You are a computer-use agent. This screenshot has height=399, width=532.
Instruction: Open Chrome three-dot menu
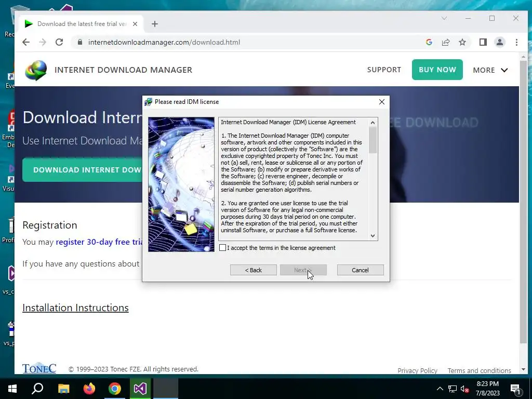coord(517,42)
